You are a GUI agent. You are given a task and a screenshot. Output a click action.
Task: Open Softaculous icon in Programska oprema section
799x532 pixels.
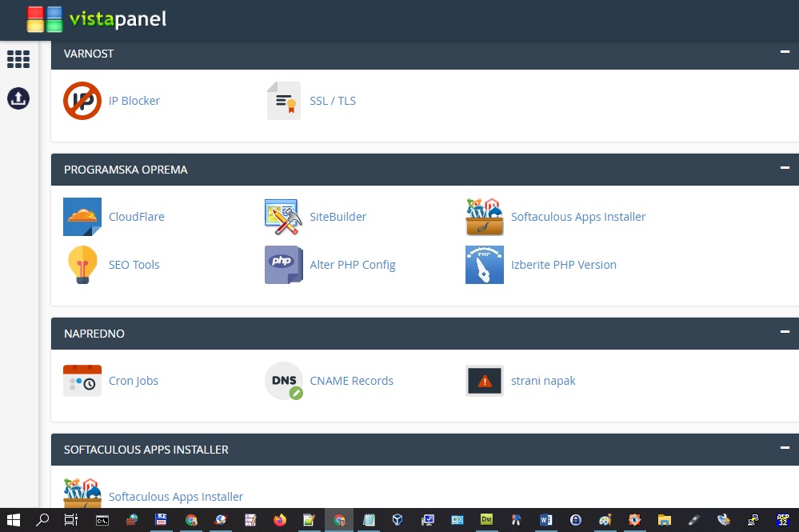tap(485, 217)
